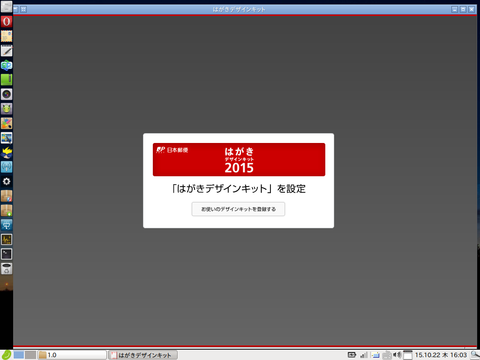The width and height of the screenshot is (480, 360).
Task: Select the 「はがきデザインキット」を設定 heading text
Action: (239, 189)
